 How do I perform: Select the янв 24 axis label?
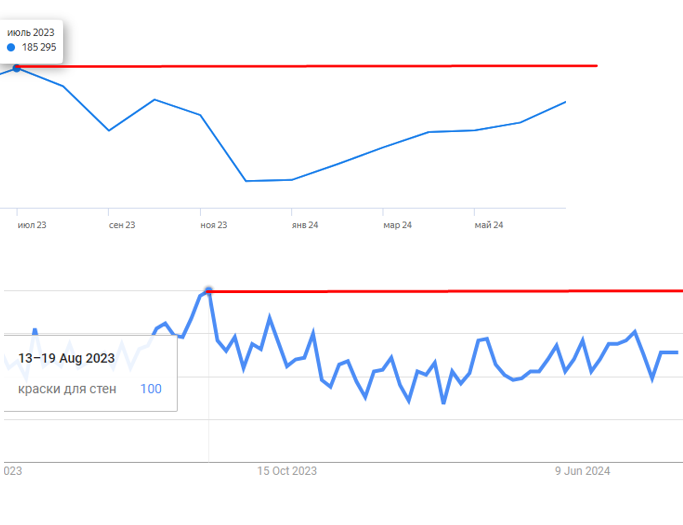(305, 225)
